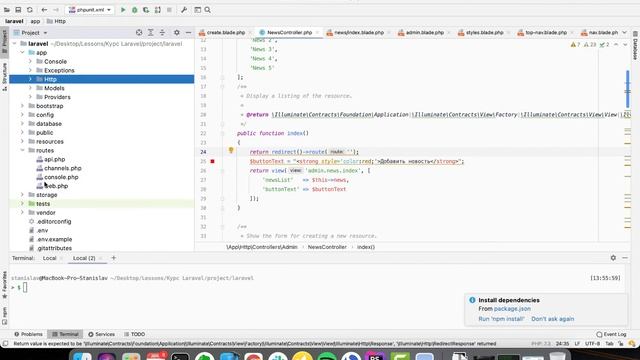Expand the Models folder
The width and height of the screenshot is (640, 360).
coord(30,88)
